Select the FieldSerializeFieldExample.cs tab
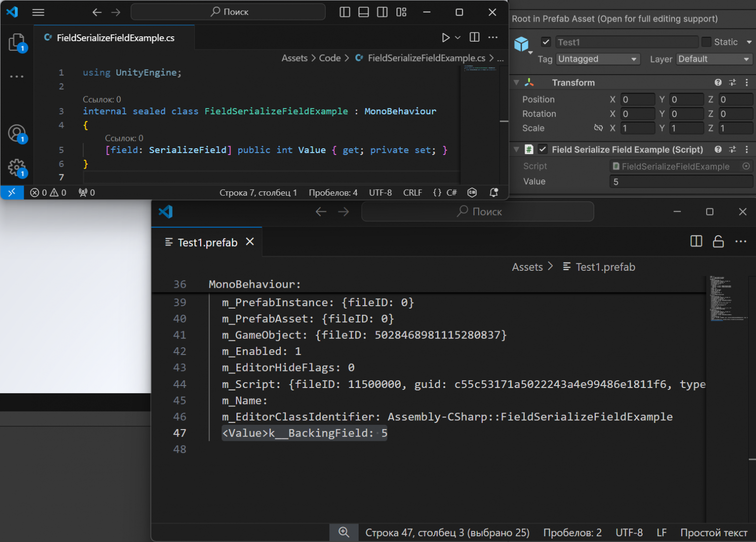756x542 pixels. tap(115, 38)
